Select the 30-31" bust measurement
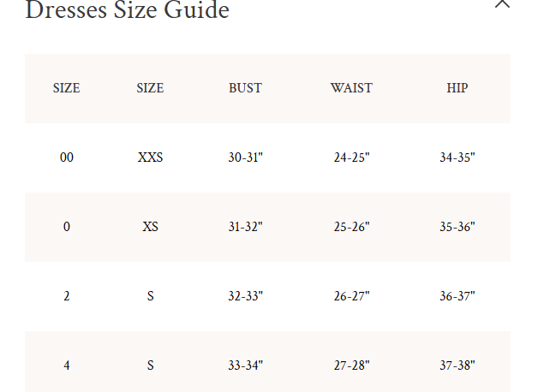538x392 pixels. [245, 157]
